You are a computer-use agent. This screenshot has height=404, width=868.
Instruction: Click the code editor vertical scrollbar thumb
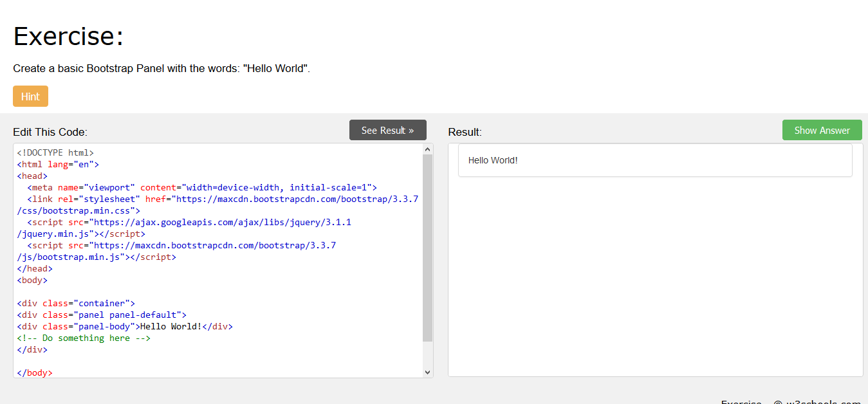point(428,248)
